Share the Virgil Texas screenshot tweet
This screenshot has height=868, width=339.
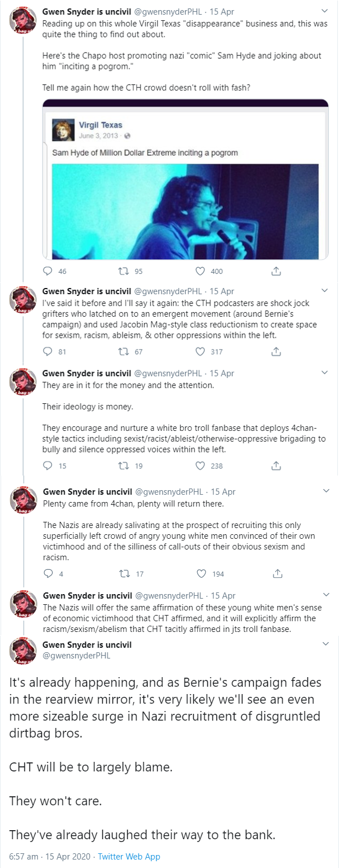click(x=276, y=271)
